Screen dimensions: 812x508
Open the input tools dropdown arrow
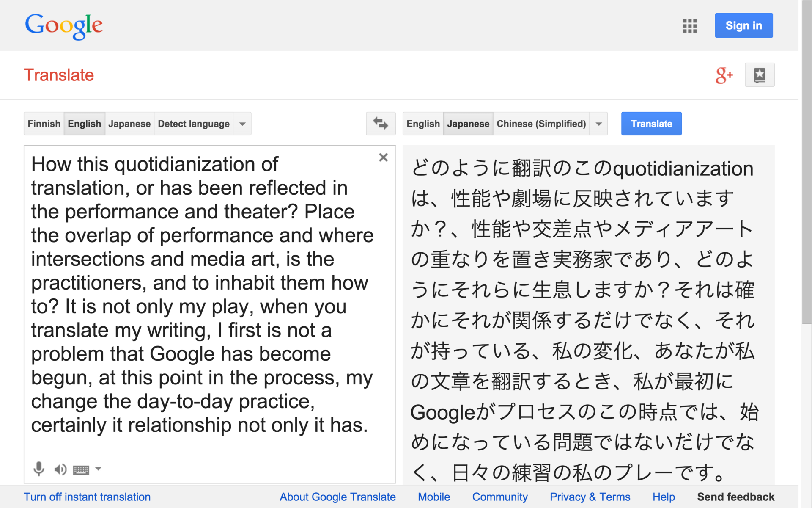[98, 469]
